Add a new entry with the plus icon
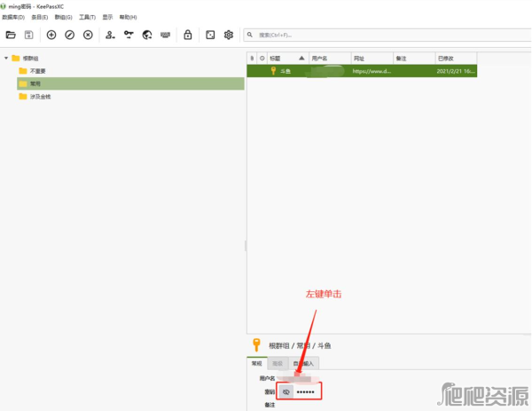 coord(51,35)
